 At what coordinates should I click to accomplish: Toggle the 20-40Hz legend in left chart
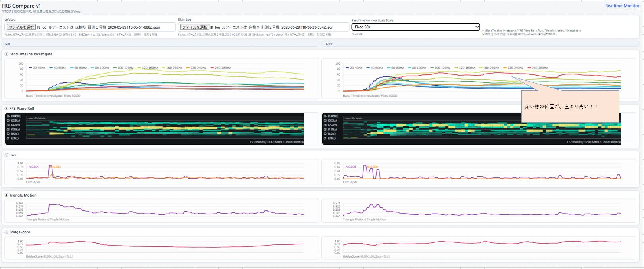pos(37,68)
